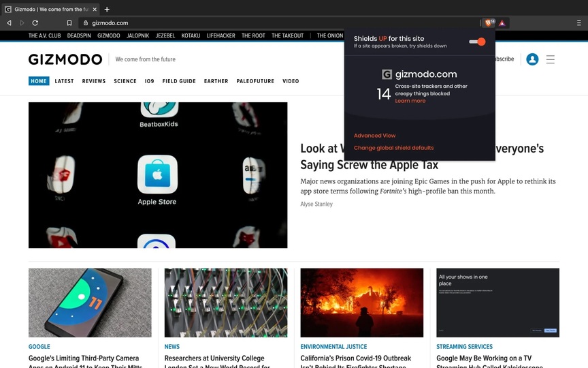
Task: Open Jezebel network link
Action: coord(165,35)
